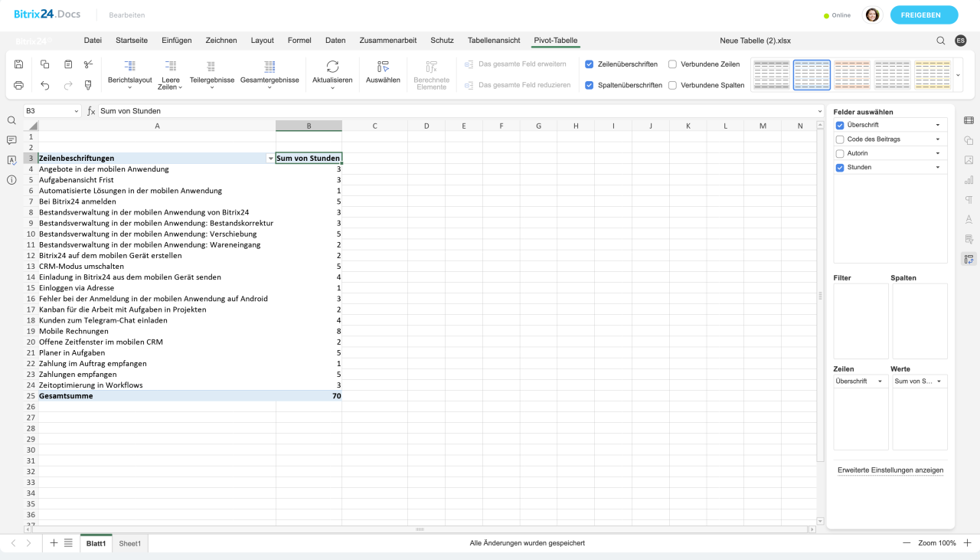Image resolution: width=980 pixels, height=560 pixels.
Task: Check the Autorin field checkbox
Action: tap(840, 153)
